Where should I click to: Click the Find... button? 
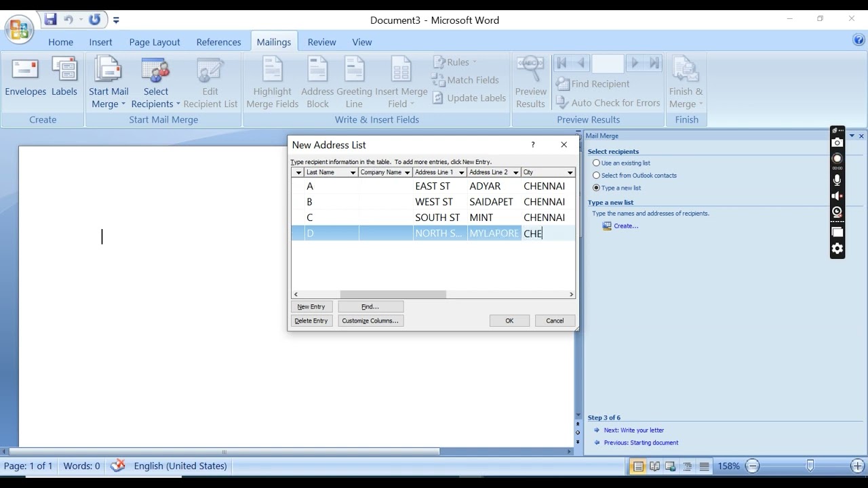pos(370,306)
